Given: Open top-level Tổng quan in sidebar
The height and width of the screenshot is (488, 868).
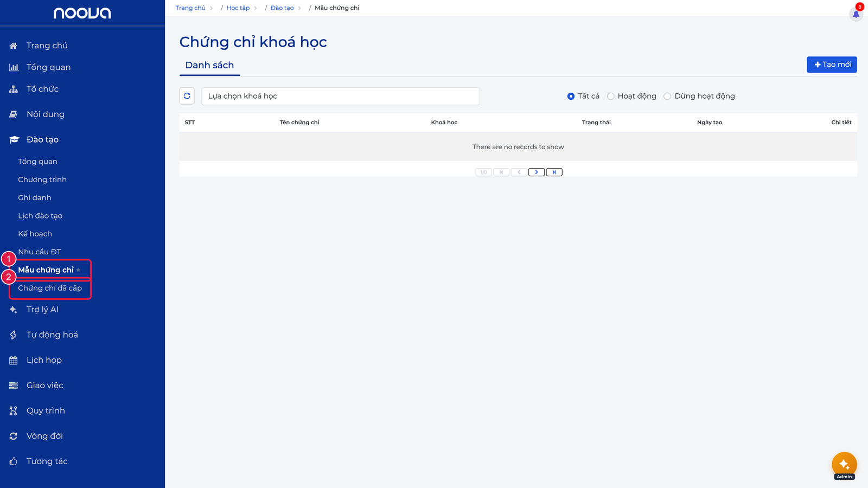Looking at the screenshot, I should click(48, 67).
